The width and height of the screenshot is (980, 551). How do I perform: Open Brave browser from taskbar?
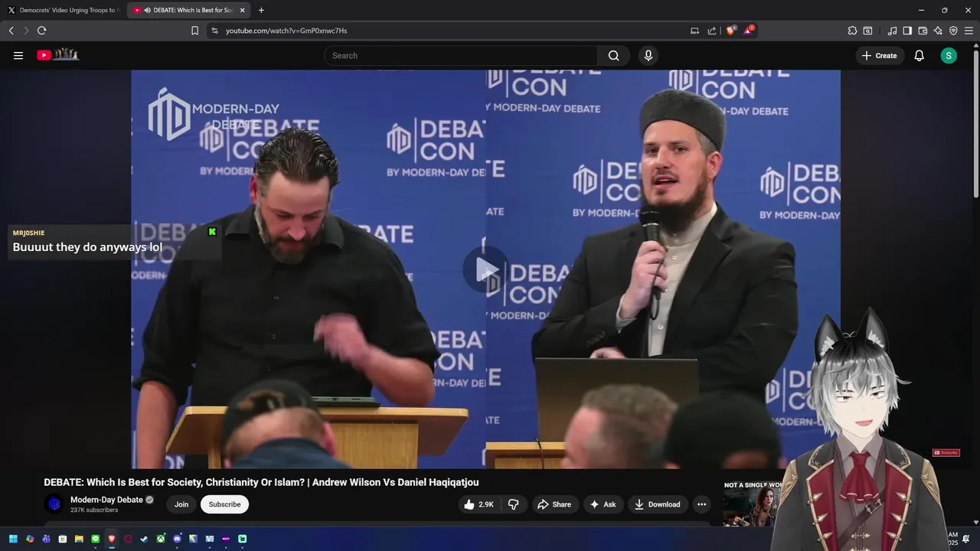click(112, 539)
